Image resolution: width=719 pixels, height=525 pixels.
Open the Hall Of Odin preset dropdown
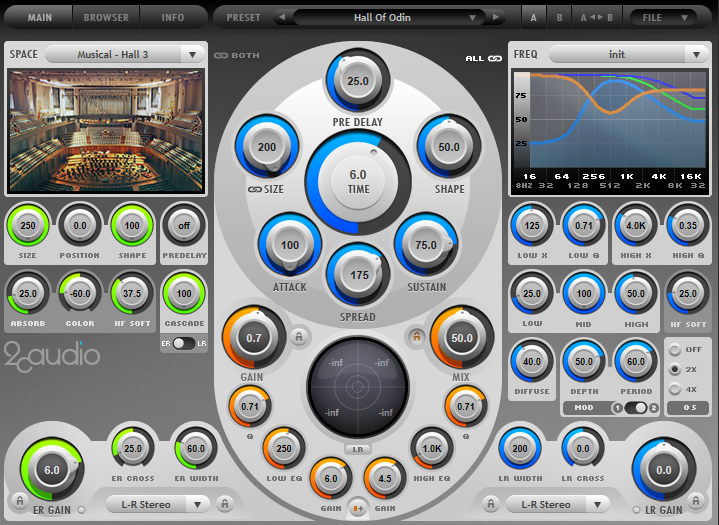(x=389, y=17)
